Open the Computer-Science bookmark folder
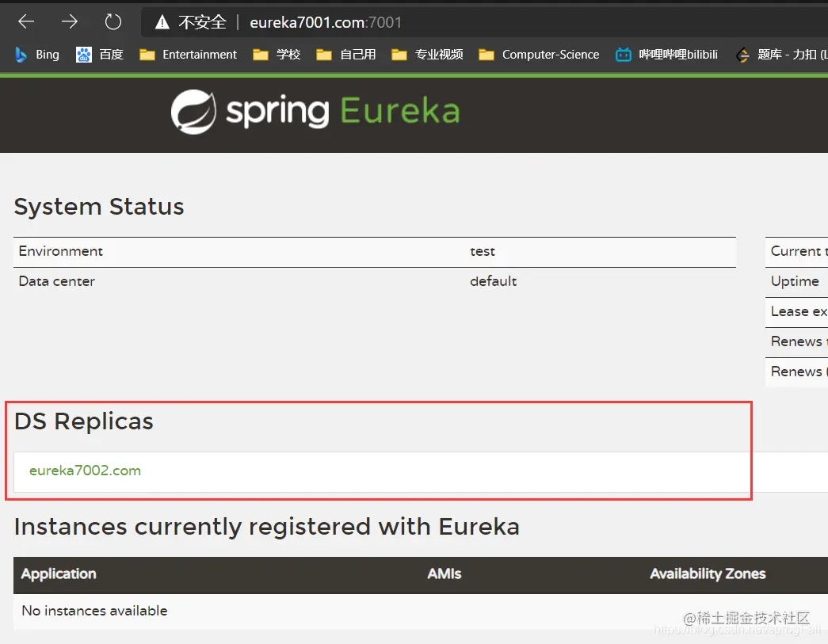828x644 pixels. (539, 55)
